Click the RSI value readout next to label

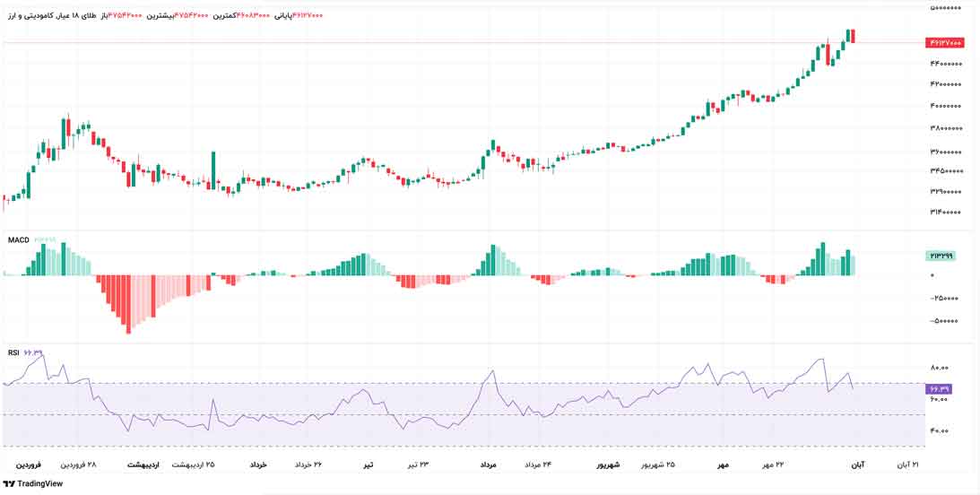coord(33,353)
